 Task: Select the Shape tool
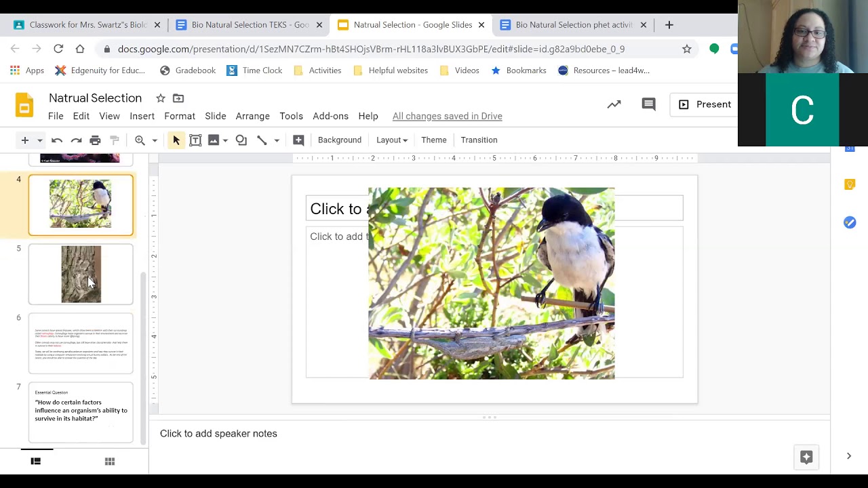241,140
